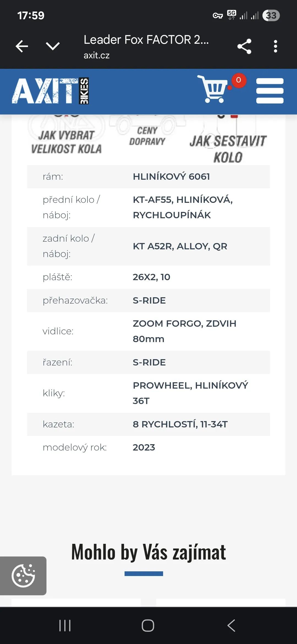Tap the browser share icon
This screenshot has height=644, width=297.
(x=244, y=46)
